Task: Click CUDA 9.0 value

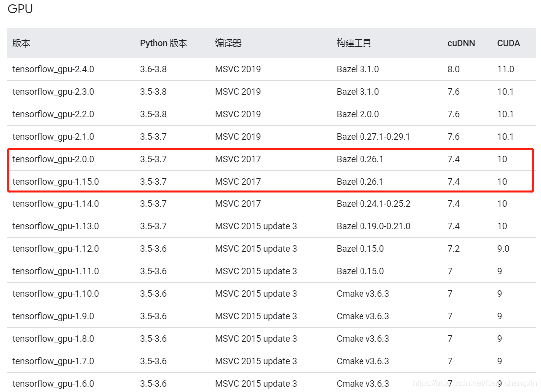Action: coord(503,249)
